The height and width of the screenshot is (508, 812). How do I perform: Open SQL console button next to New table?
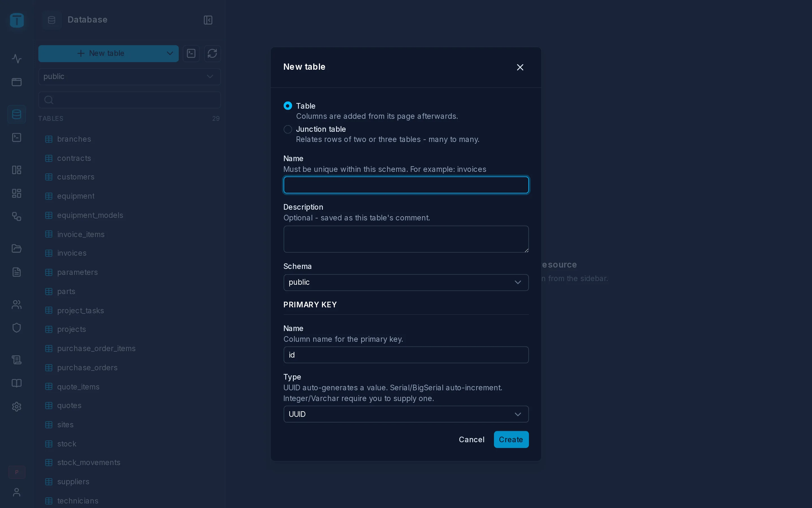(191, 53)
